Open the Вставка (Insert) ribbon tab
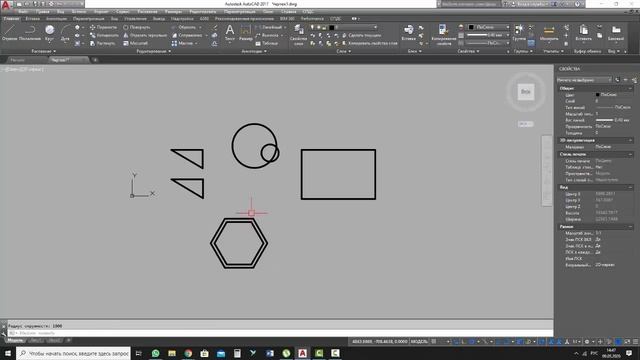 pos(33,19)
